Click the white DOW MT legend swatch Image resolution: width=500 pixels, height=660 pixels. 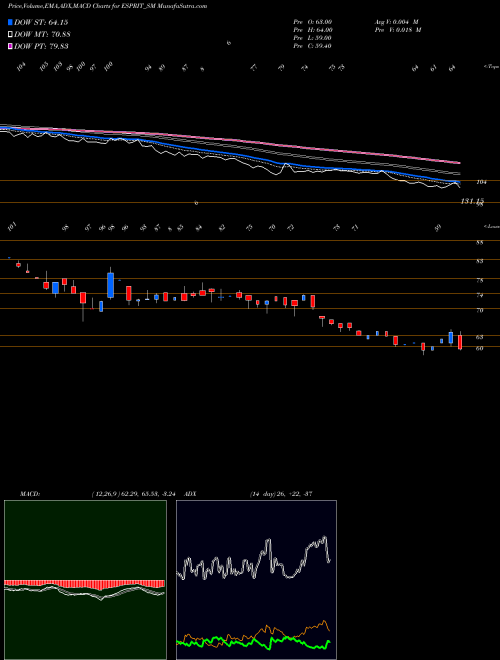pos(11,35)
